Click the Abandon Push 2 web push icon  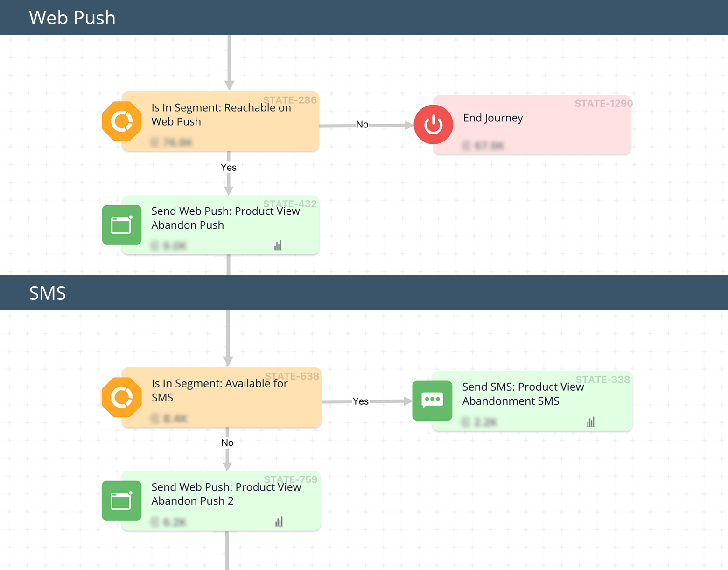[x=121, y=500]
